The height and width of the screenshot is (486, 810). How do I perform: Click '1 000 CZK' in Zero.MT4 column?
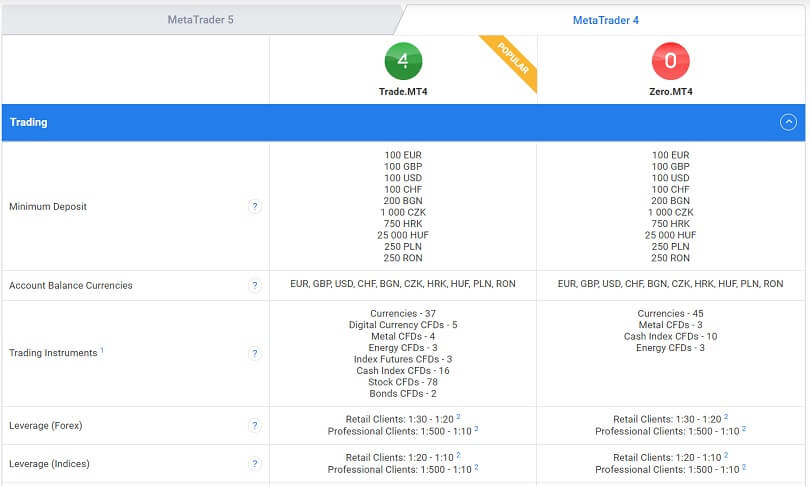click(671, 212)
